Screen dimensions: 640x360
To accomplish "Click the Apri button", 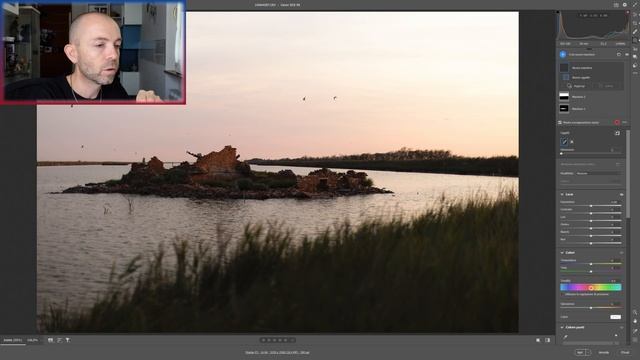I will click(580, 352).
